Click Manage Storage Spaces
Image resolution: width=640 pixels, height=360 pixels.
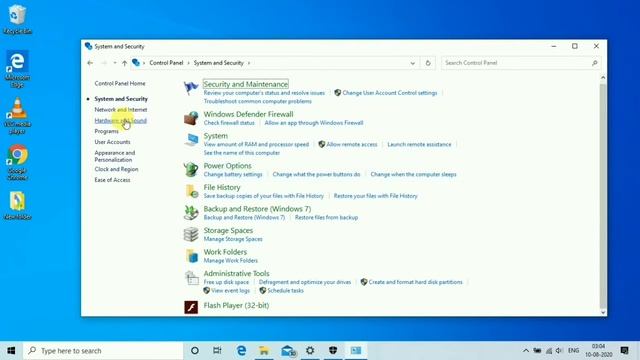pyautogui.click(x=233, y=239)
